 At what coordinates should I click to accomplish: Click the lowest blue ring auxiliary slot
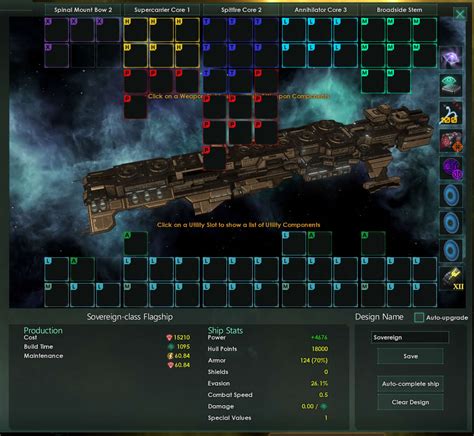[451, 250]
